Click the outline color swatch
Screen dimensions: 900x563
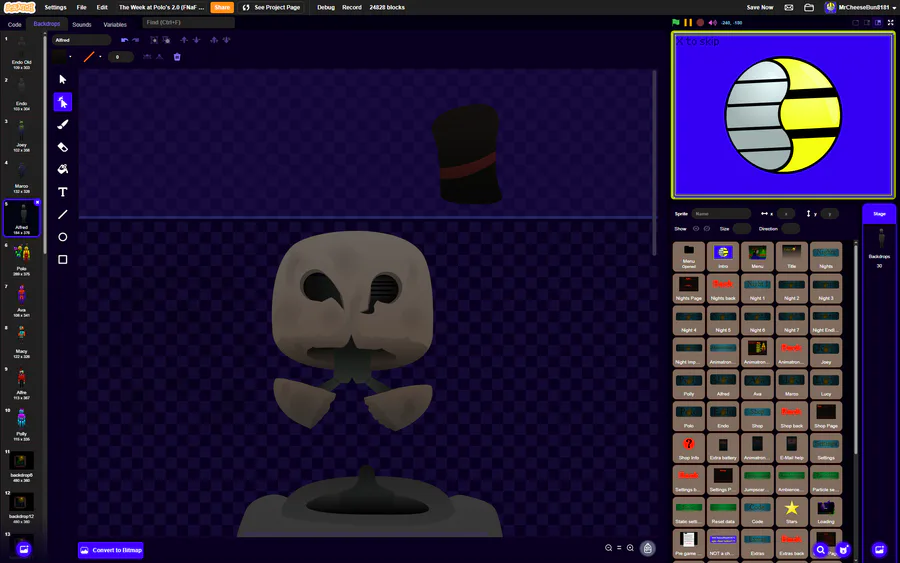[89, 57]
